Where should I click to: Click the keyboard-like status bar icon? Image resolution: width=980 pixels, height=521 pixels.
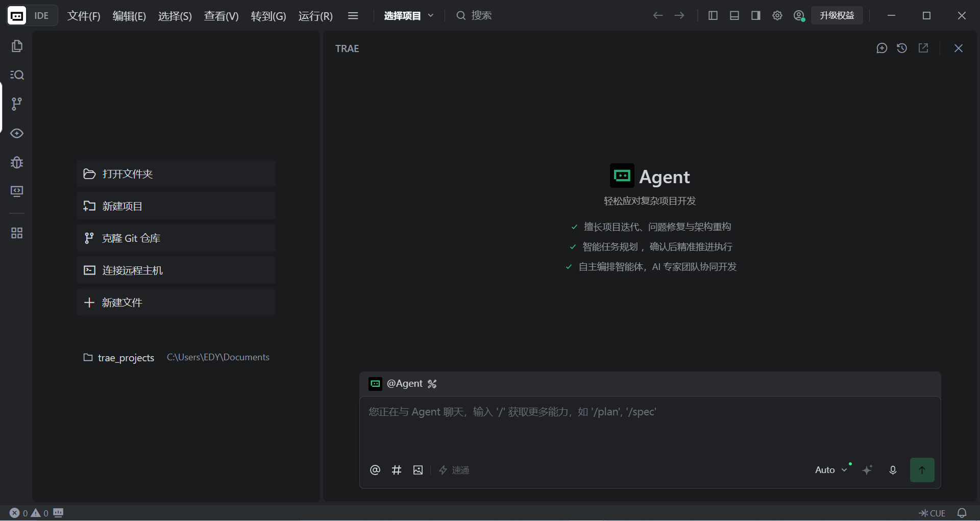click(59, 513)
